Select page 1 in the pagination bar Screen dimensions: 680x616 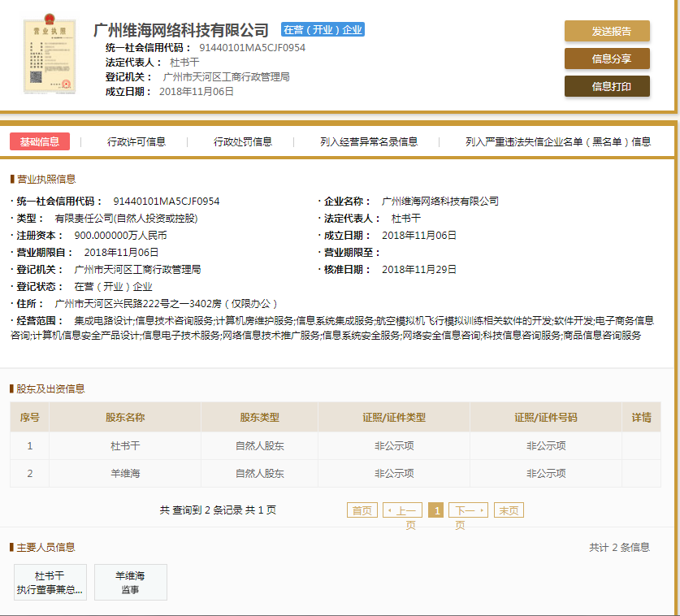(x=435, y=510)
